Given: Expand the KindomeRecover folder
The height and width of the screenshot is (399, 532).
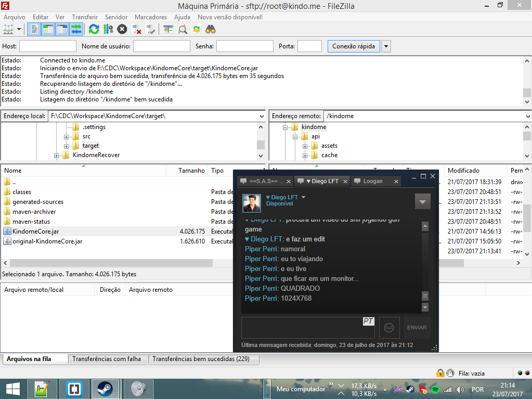Looking at the screenshot, I should click(x=56, y=156).
